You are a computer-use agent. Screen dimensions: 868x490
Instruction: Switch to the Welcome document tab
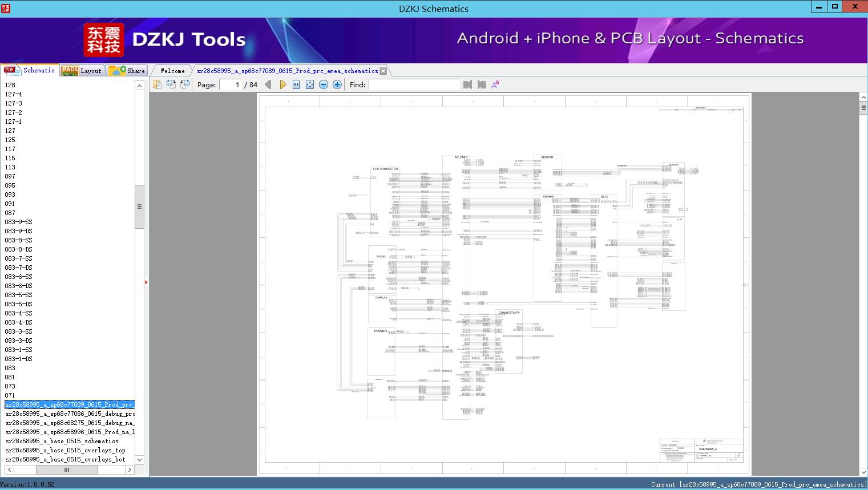(172, 71)
